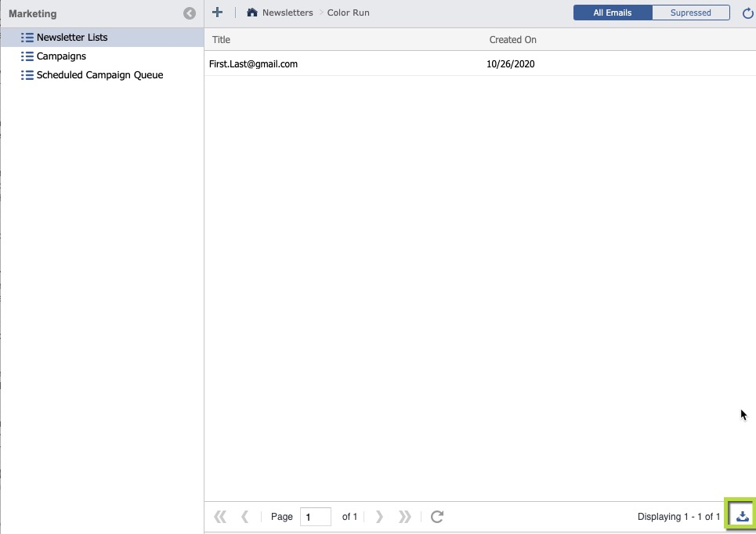Open Scheduled Campaign Queue

point(99,75)
